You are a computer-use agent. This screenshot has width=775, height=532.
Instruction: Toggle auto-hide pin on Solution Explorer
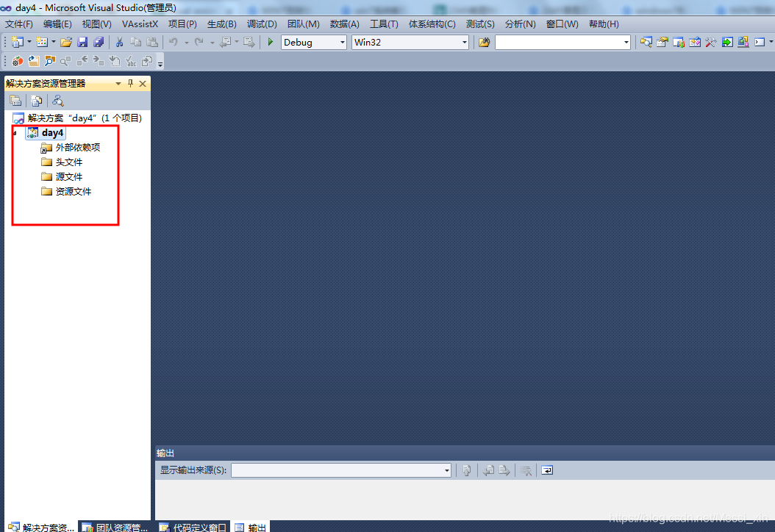pos(130,84)
